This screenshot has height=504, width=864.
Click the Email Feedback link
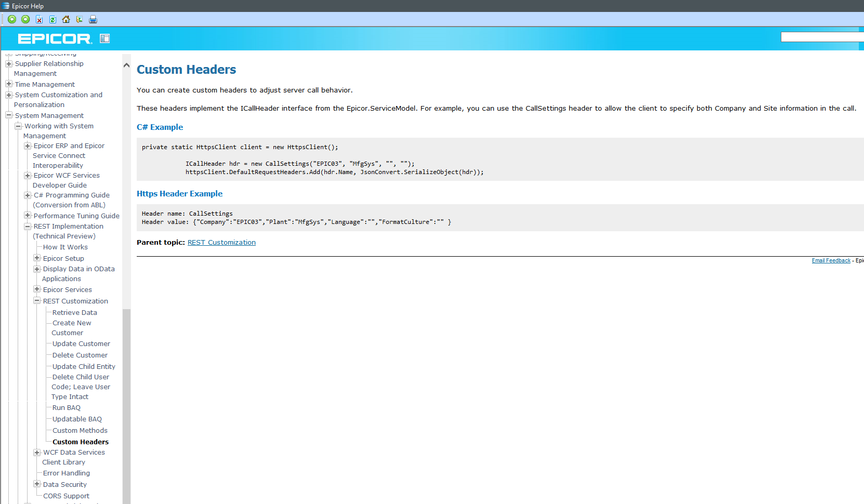[x=831, y=261]
